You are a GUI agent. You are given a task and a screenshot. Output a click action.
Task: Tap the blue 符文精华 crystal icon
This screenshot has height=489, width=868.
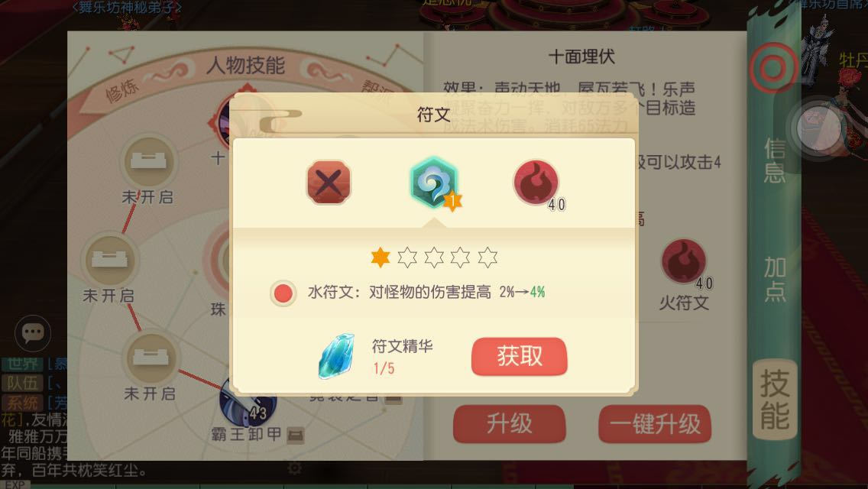[x=336, y=356]
